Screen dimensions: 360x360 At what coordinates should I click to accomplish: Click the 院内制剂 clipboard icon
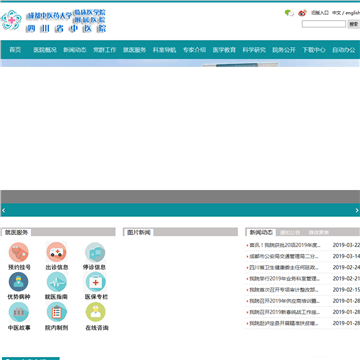point(56,312)
